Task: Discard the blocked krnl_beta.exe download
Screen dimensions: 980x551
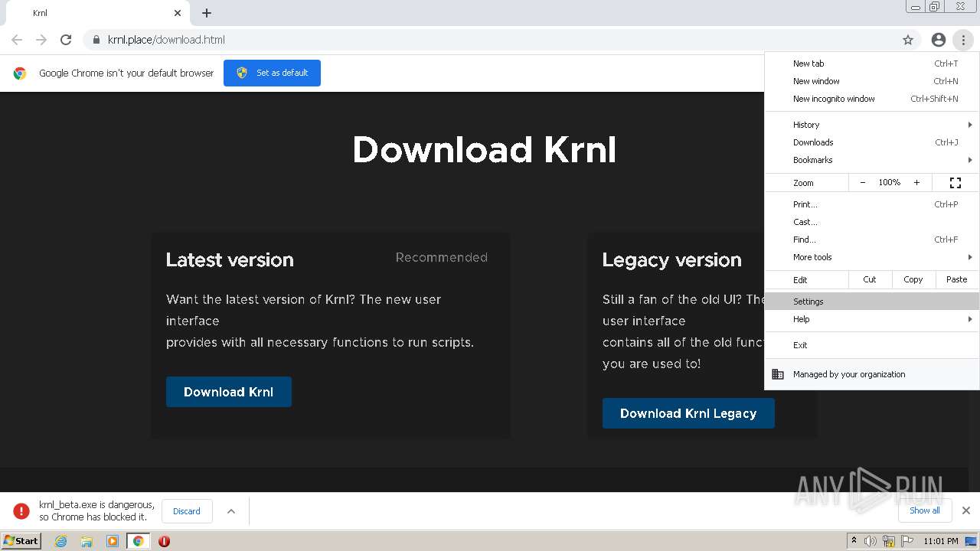Action: (187, 511)
